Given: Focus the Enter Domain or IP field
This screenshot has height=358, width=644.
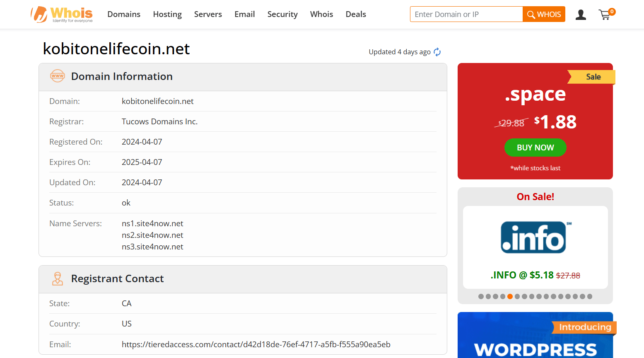Looking at the screenshot, I should [466, 14].
